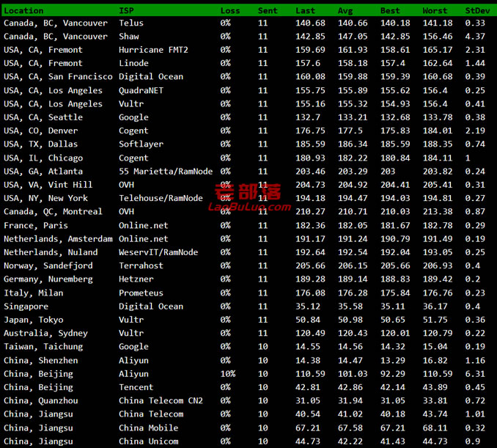Click the 'Hetzner' ISP text
Viewport: 497px width, 448px height.
tap(136, 279)
